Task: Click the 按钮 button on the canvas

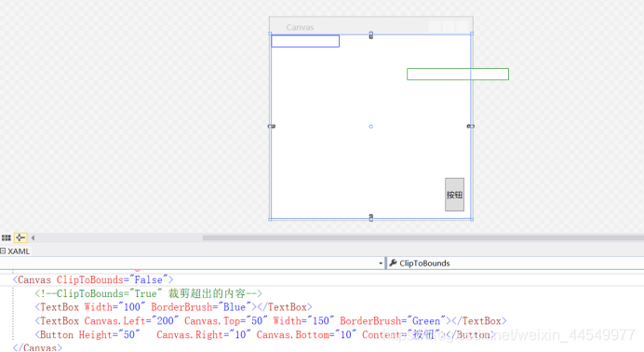Action: [454, 195]
